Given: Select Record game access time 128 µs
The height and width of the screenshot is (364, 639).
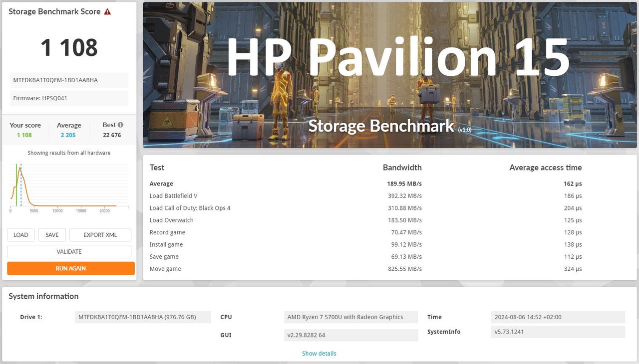Looking at the screenshot, I should tap(573, 232).
